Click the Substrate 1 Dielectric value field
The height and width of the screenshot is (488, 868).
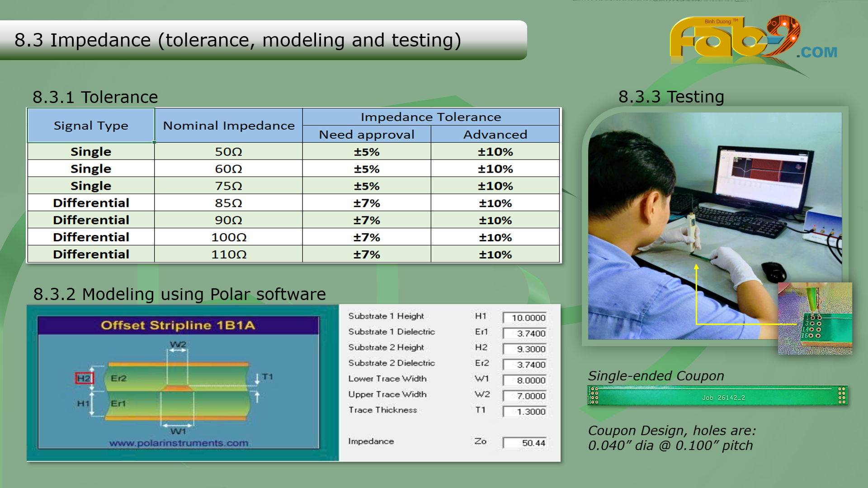[525, 333]
